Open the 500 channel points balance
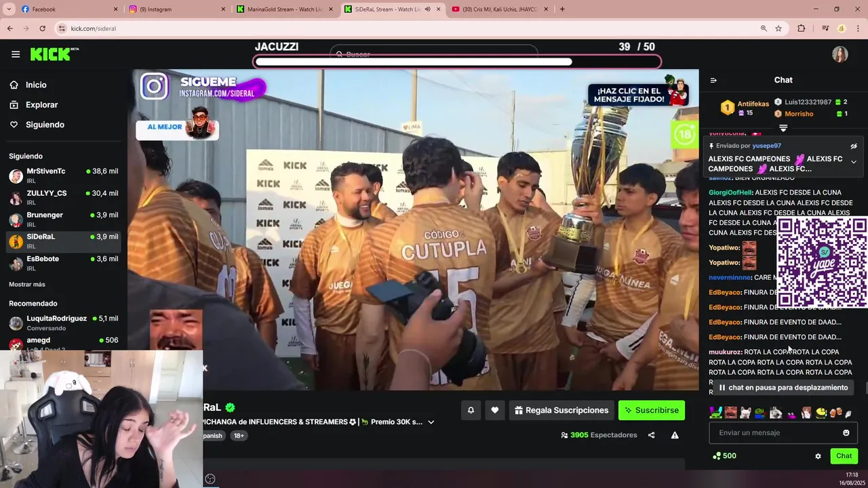868x488 pixels. (724, 456)
